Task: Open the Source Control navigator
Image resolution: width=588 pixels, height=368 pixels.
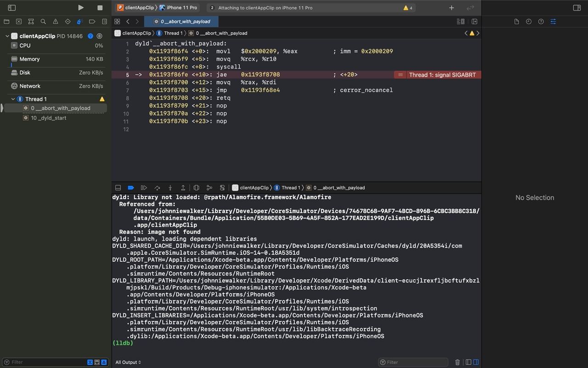Action: tap(18, 22)
